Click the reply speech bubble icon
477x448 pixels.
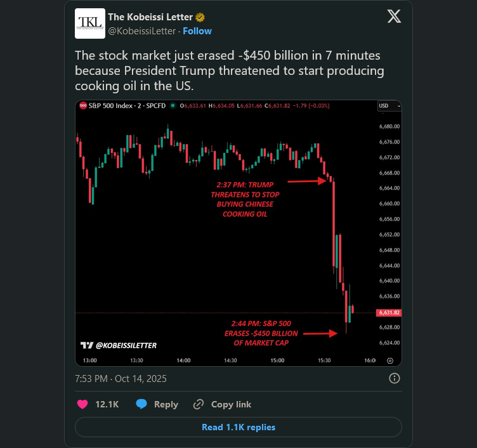pyautogui.click(x=141, y=404)
